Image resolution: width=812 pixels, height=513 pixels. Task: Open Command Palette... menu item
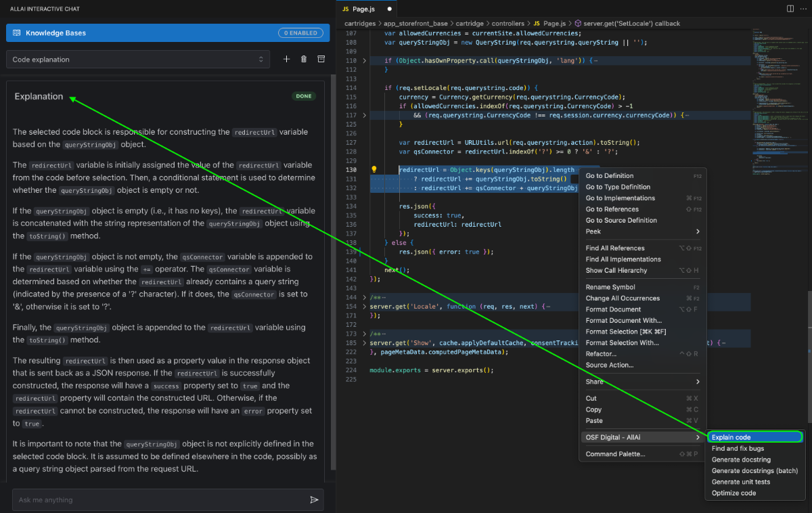click(x=643, y=454)
